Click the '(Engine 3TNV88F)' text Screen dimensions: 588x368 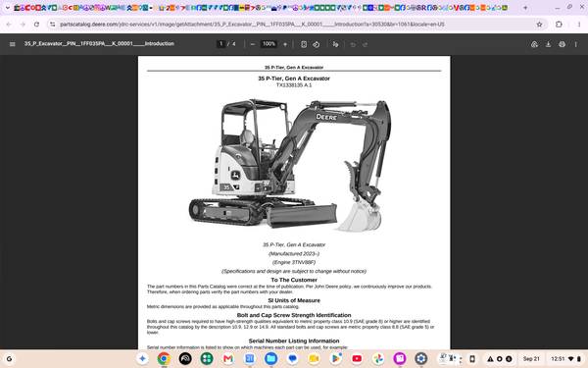(294, 262)
